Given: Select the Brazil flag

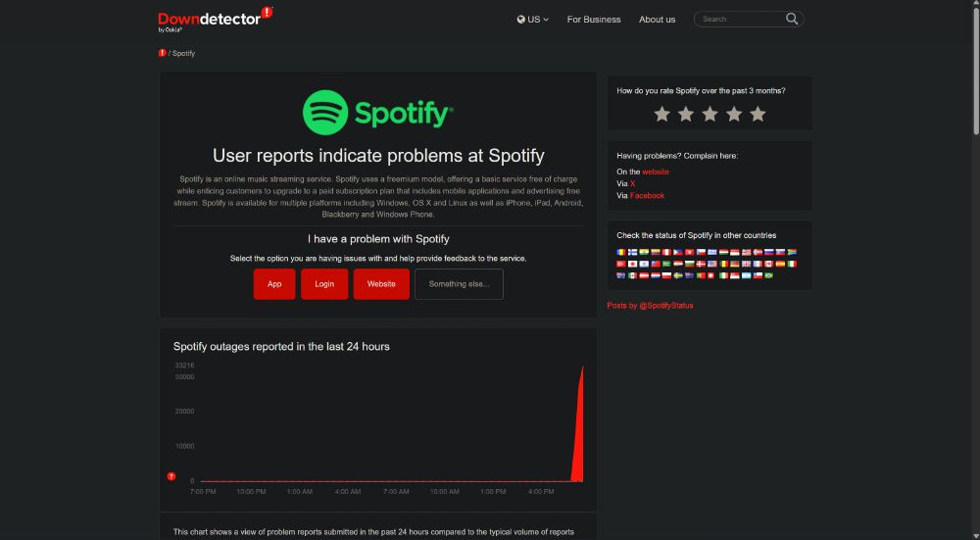Looking at the screenshot, I should [768, 275].
